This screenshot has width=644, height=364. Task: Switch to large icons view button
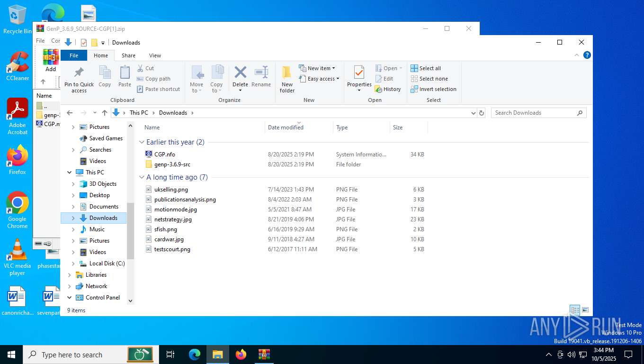[x=585, y=310]
